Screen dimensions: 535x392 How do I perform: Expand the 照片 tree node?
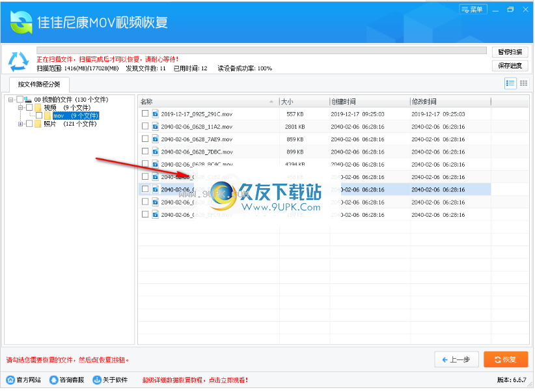[20, 124]
